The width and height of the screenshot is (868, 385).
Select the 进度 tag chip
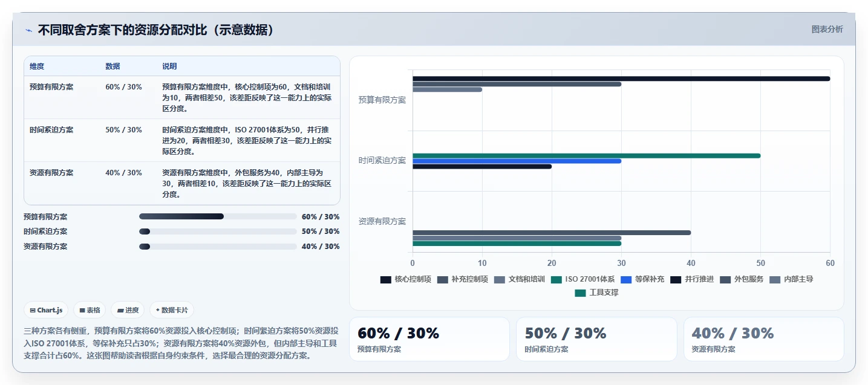coord(128,310)
